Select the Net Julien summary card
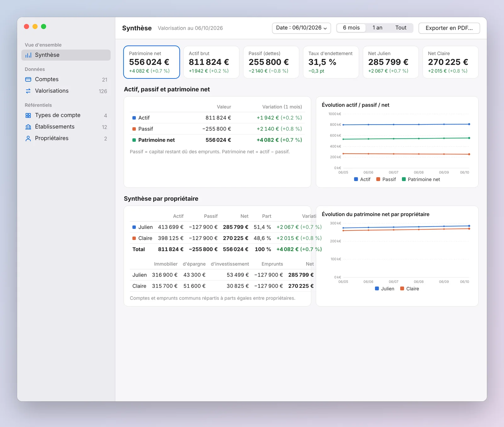Screen dimensions: 504x427 tap(391, 62)
